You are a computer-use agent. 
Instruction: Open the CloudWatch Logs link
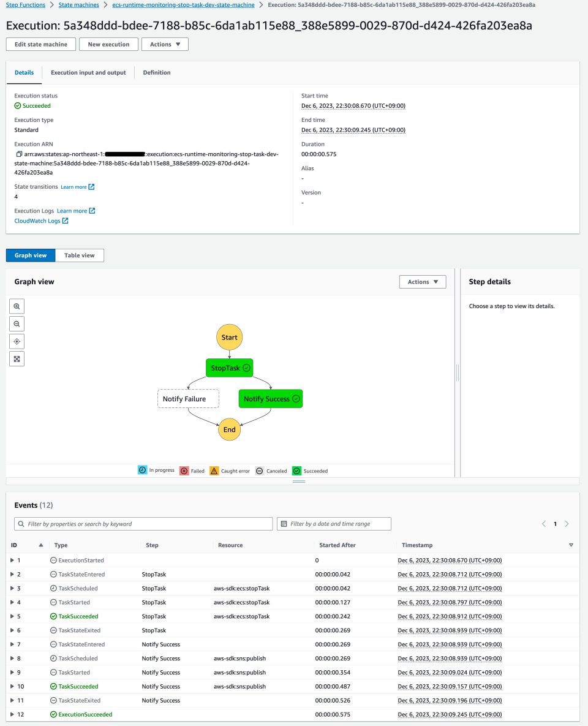(x=37, y=221)
